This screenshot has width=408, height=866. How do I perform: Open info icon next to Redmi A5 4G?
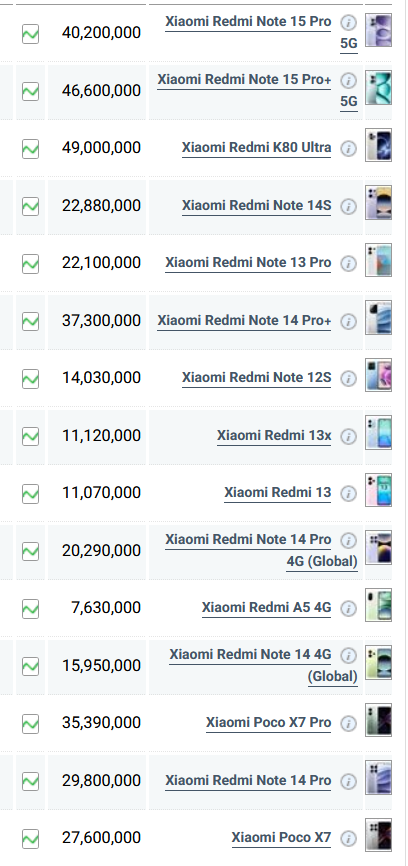[348, 609]
